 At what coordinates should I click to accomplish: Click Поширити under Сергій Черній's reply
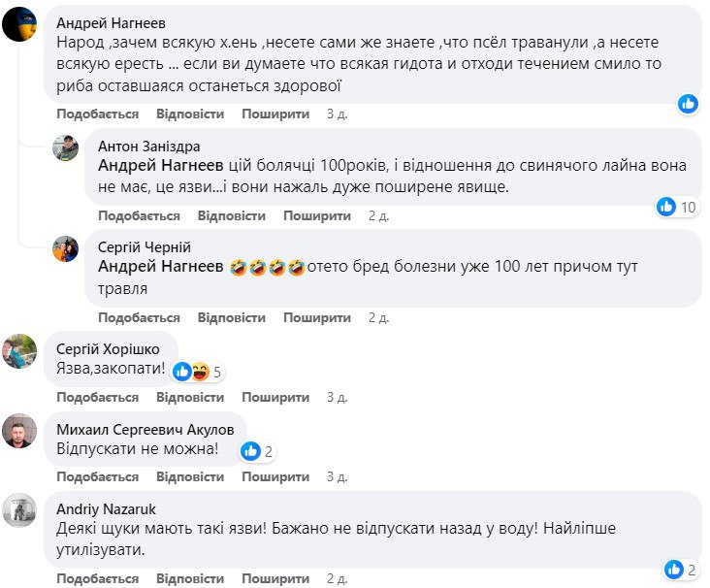(x=317, y=317)
